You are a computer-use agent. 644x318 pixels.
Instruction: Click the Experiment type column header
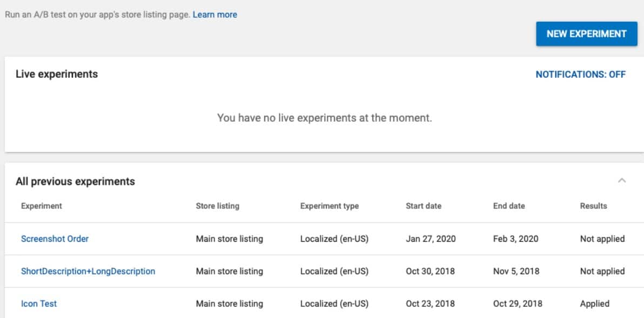click(330, 206)
